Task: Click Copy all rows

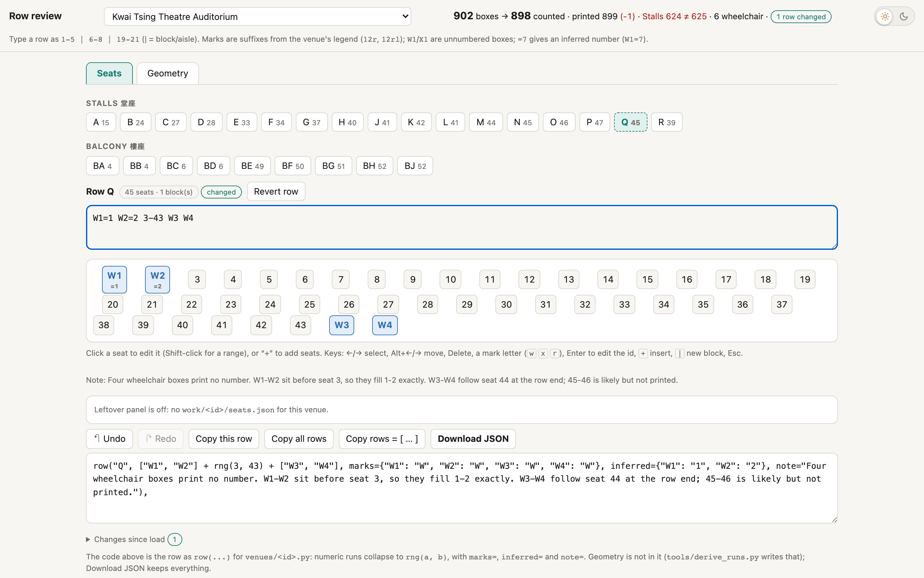Action: [299, 439]
